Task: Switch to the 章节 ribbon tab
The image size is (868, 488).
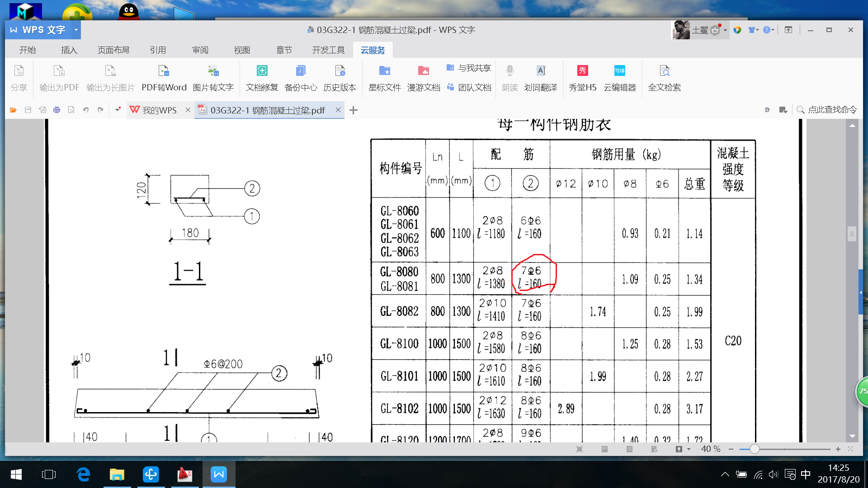Action: (x=284, y=50)
